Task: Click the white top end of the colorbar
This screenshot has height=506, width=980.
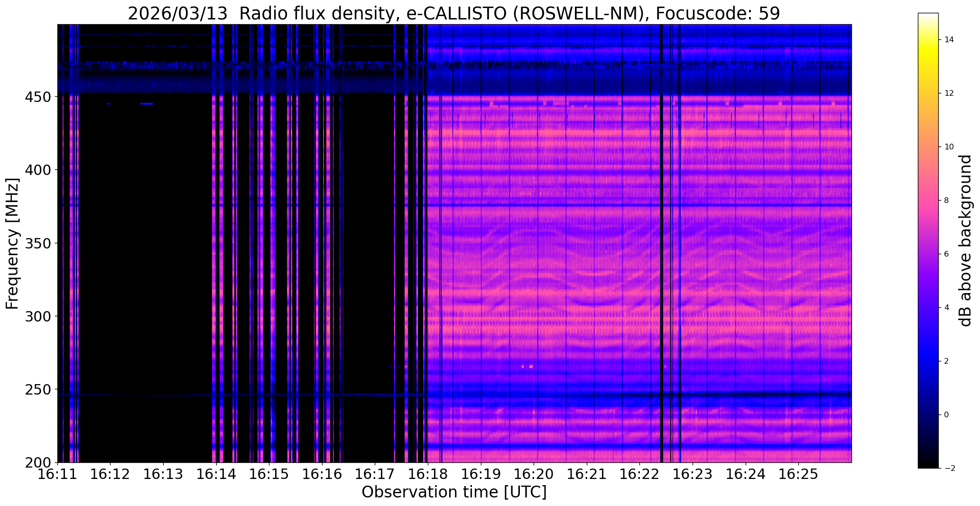Action: coord(928,17)
